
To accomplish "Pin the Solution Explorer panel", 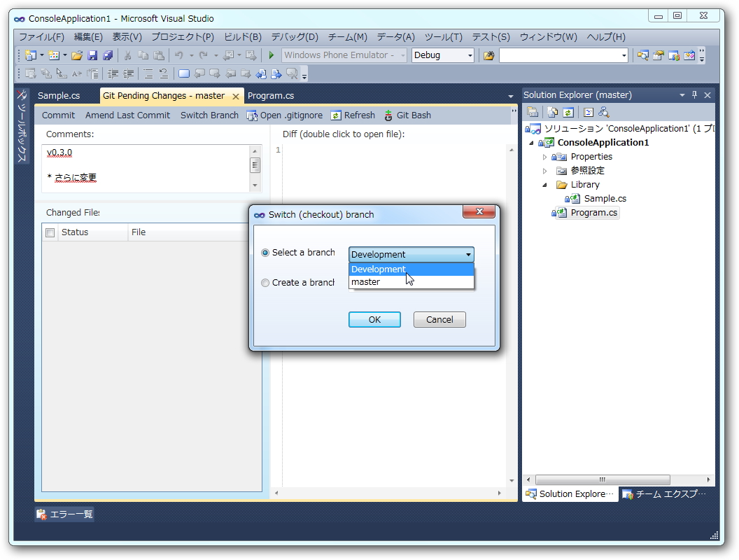I will pyautogui.click(x=694, y=94).
